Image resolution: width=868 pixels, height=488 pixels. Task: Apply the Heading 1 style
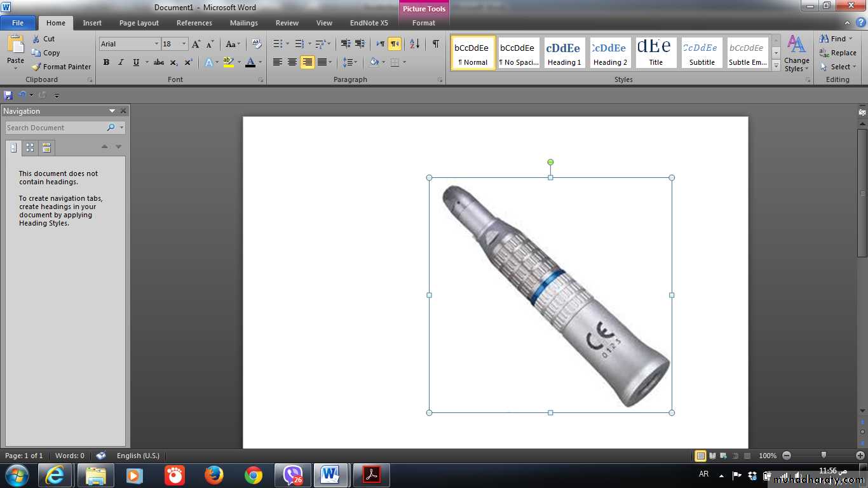tap(564, 53)
